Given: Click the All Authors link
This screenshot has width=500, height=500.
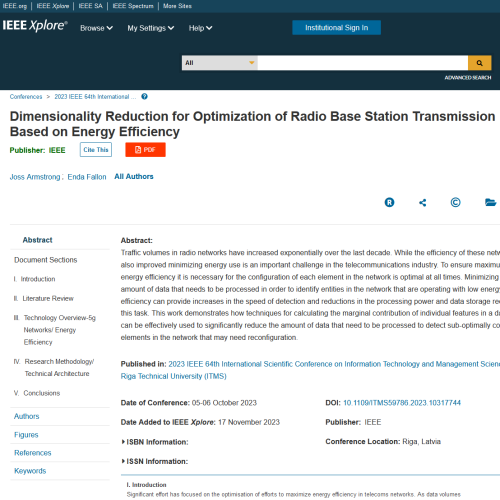Looking at the screenshot, I should click(x=134, y=177).
